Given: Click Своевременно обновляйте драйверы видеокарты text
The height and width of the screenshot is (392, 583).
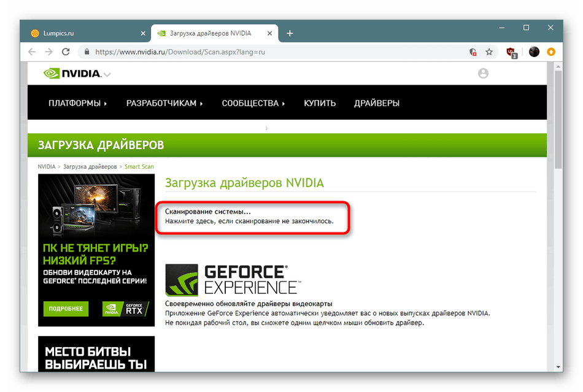Looking at the screenshot, I should tap(249, 304).
